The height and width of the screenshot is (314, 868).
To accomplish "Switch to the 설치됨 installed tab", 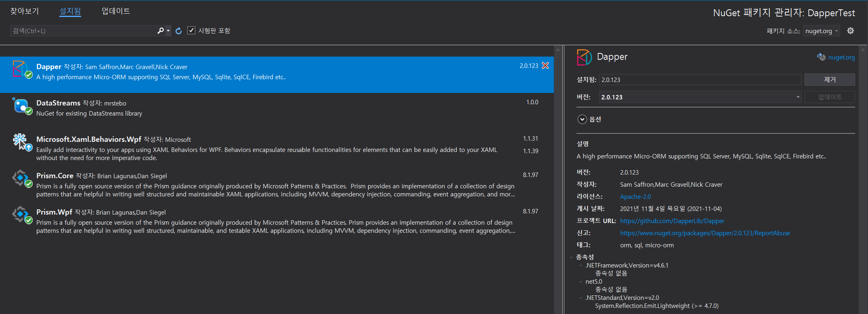I will (x=70, y=11).
